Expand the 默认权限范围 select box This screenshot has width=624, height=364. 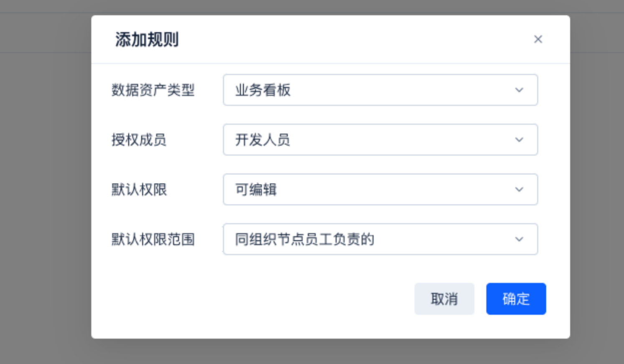click(380, 239)
